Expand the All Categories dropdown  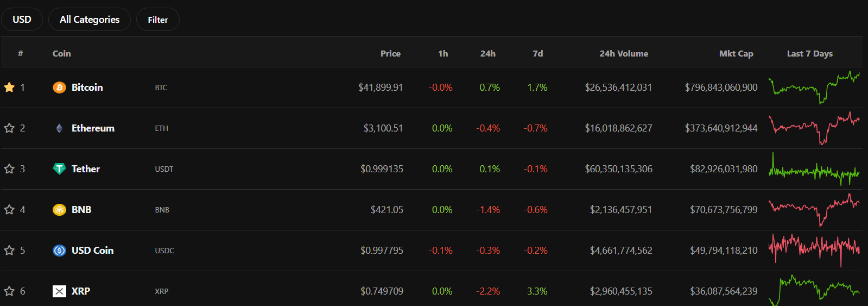point(90,20)
